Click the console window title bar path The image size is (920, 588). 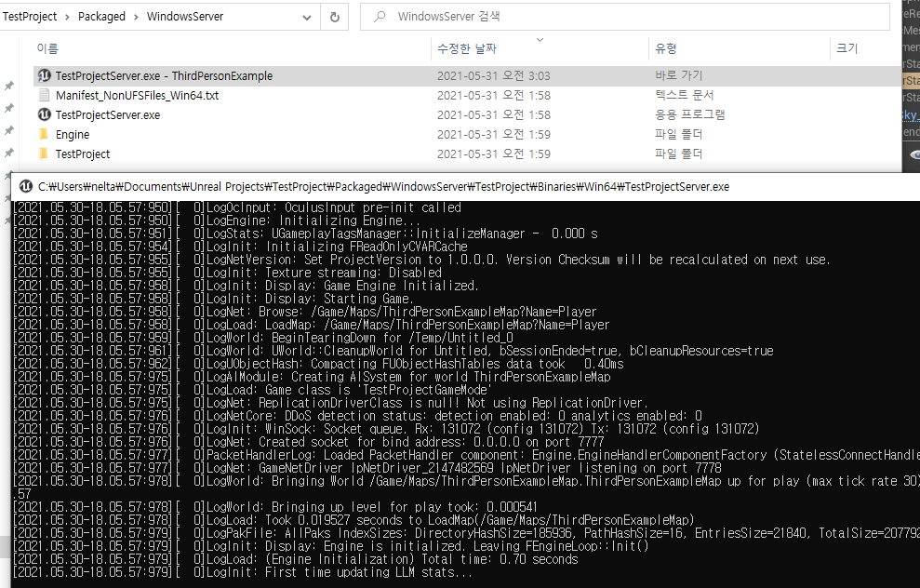(384, 187)
